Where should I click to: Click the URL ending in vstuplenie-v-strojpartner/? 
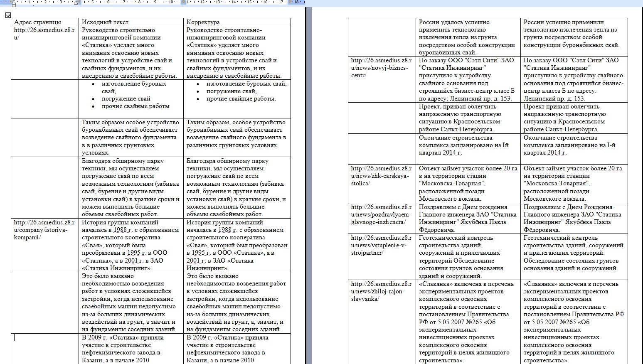[x=382, y=245]
